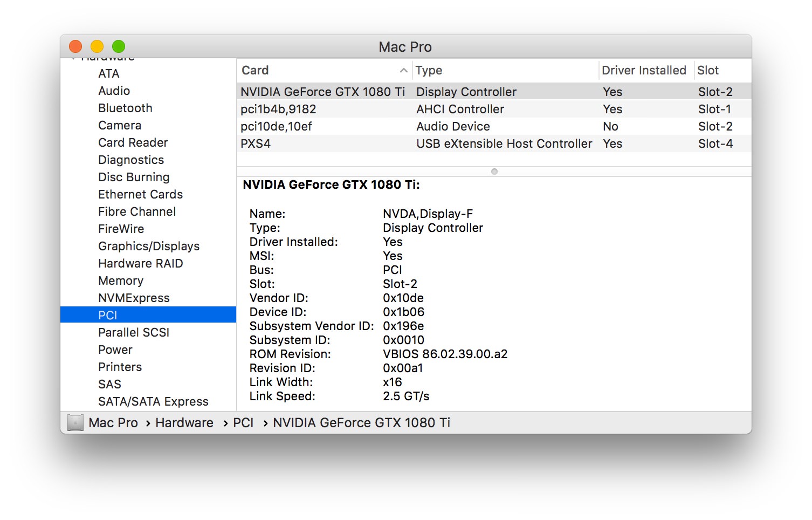This screenshot has width=812, height=520.
Task: Select NVMExpress in the sidebar
Action: [x=134, y=298]
